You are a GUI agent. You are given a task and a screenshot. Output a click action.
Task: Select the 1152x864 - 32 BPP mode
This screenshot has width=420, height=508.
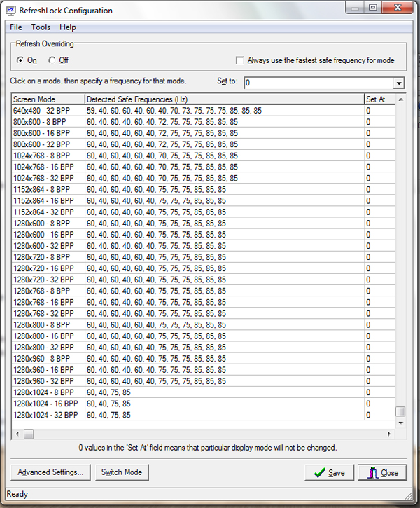pos(203,212)
